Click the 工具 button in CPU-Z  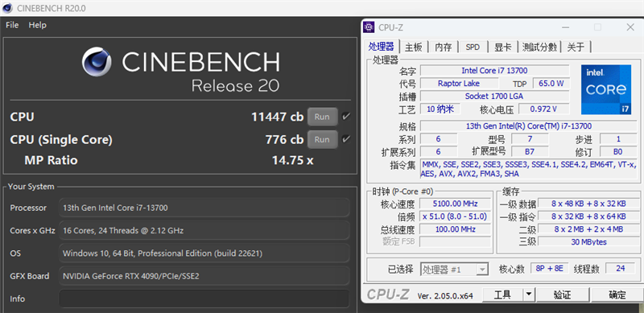pyautogui.click(x=502, y=294)
